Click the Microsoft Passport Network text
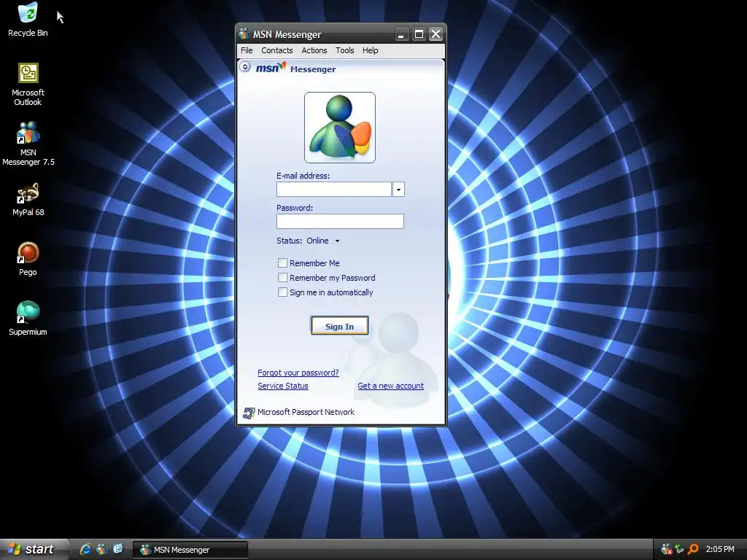 pyautogui.click(x=306, y=413)
